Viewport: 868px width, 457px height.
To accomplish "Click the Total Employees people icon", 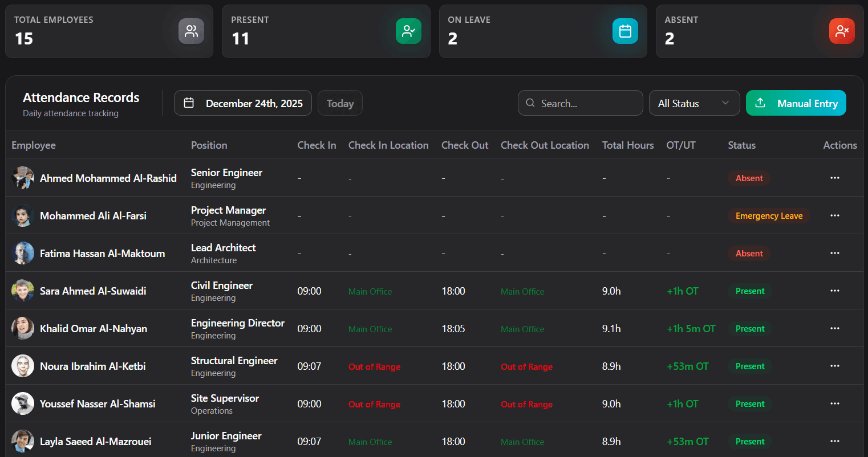I will [190, 31].
